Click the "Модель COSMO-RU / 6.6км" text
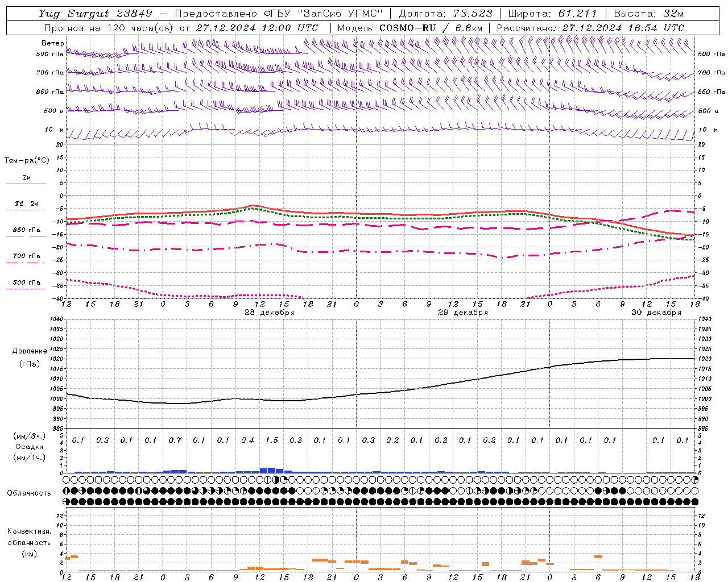The height and width of the screenshot is (582, 728). pos(410,28)
